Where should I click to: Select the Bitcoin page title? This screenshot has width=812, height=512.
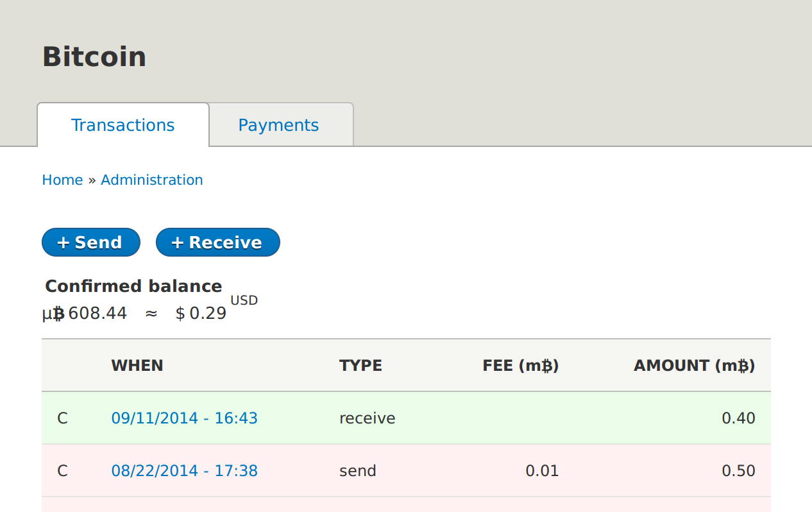(94, 56)
